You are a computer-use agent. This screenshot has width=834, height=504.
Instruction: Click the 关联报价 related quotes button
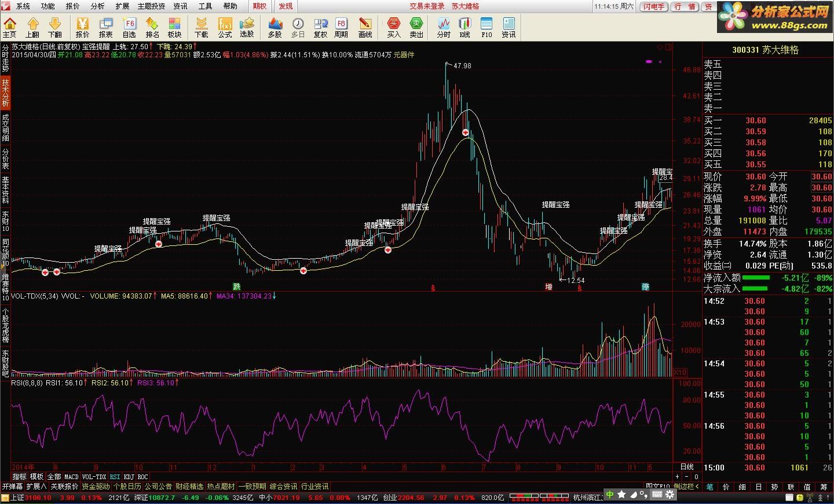(64, 487)
